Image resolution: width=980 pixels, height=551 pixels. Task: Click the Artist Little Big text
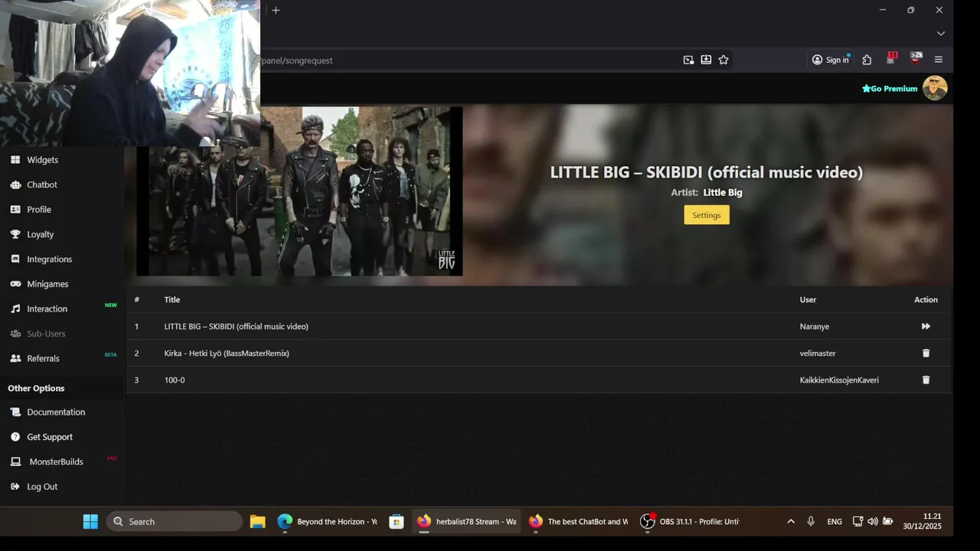click(707, 193)
